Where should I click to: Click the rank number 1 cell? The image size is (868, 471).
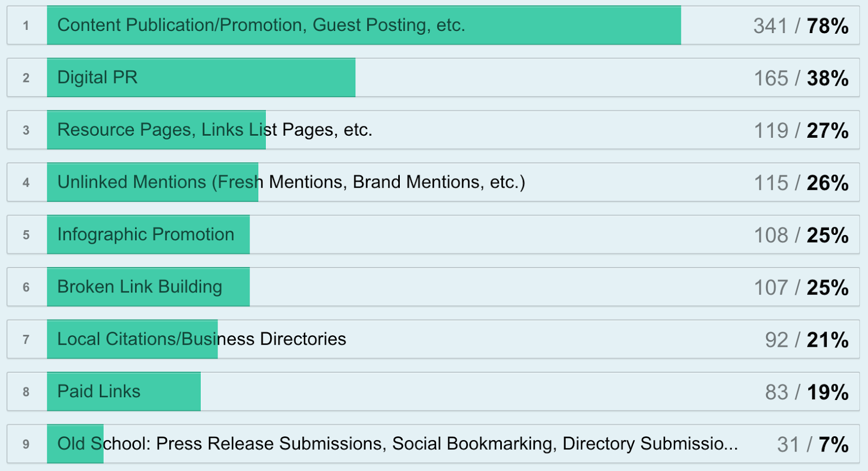pos(26,26)
